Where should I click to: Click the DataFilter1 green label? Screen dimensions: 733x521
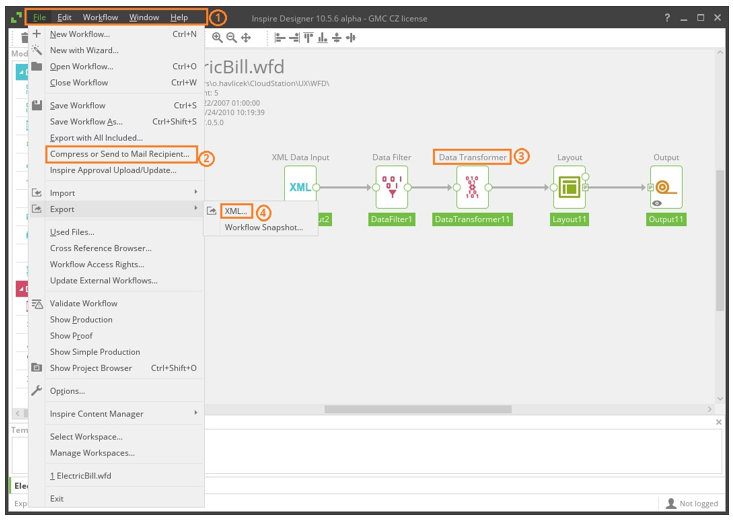(x=391, y=219)
